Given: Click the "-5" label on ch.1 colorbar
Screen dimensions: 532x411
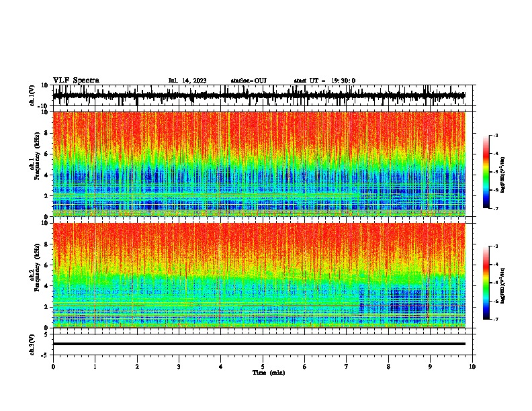Looking at the screenshot, I should pyautogui.click(x=495, y=172).
